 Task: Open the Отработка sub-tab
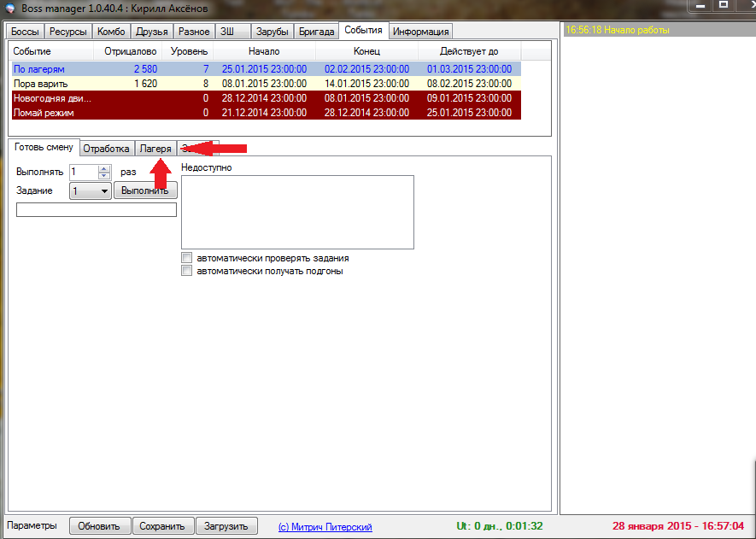point(107,149)
